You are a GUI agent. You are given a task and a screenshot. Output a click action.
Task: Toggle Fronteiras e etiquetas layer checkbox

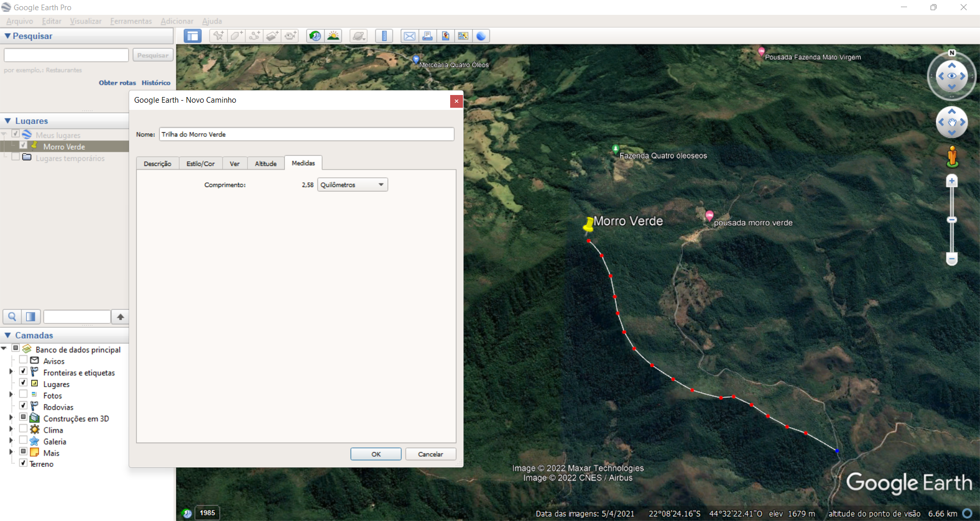[23, 371]
